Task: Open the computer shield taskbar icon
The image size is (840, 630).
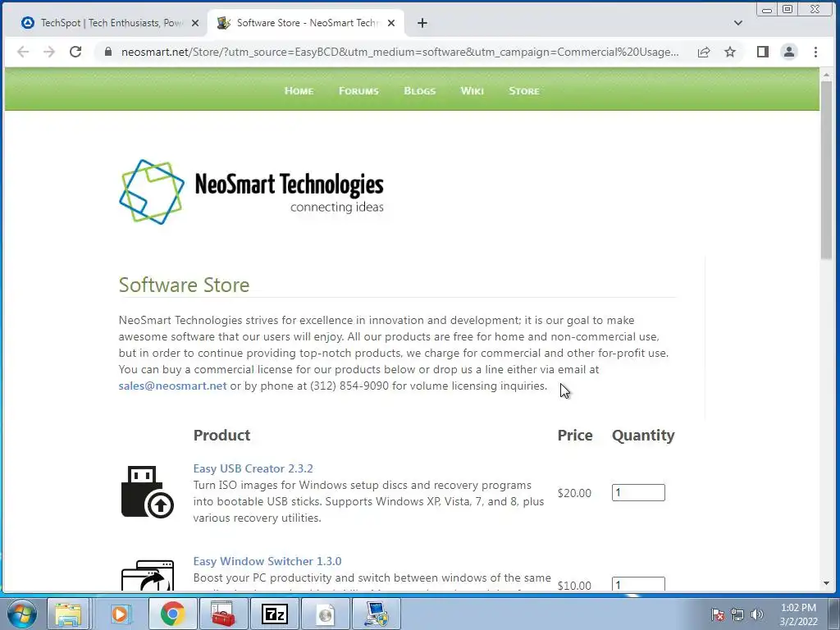Action: pyautogui.click(x=377, y=614)
